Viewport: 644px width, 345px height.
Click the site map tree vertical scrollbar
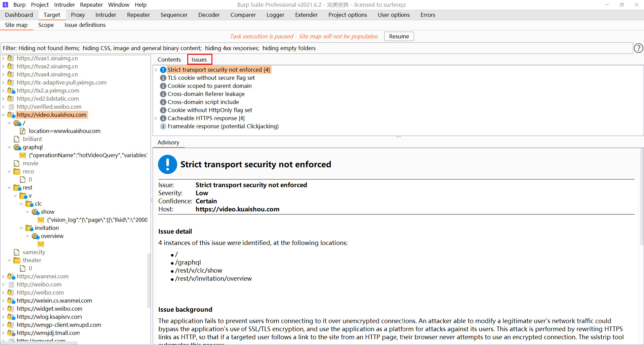(x=149, y=280)
